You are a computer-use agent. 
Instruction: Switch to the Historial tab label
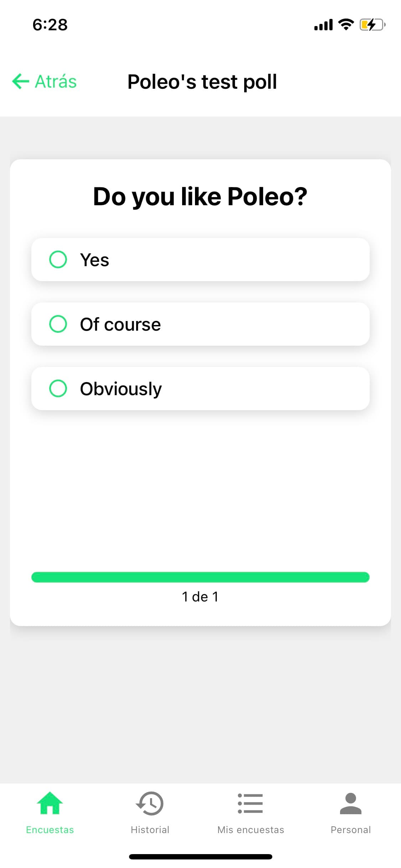click(x=150, y=830)
